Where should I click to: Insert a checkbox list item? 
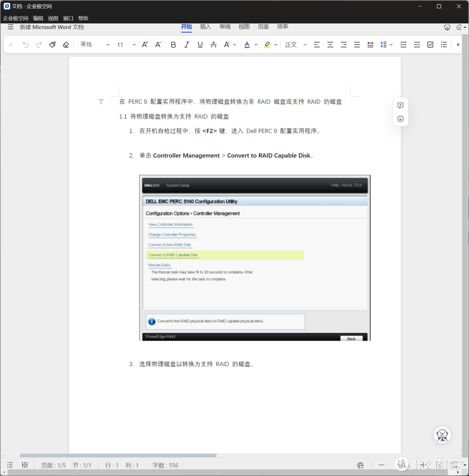(x=430, y=44)
